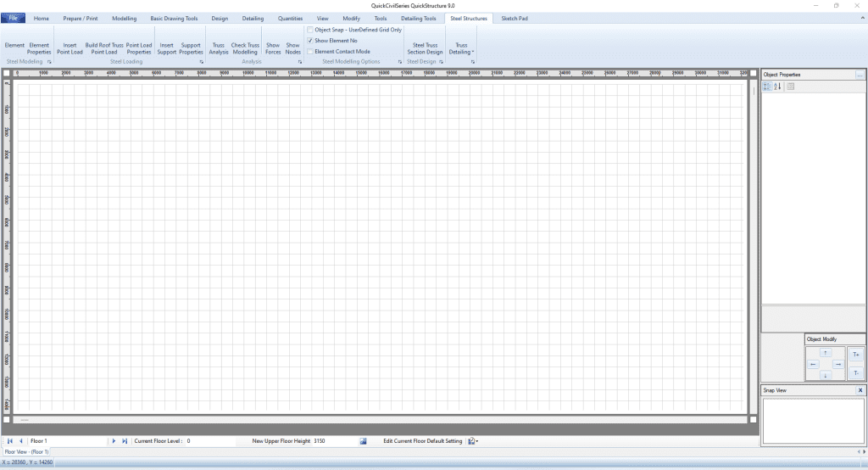
Task: Uncheck the Show Element No checkbox
Action: (x=310, y=40)
